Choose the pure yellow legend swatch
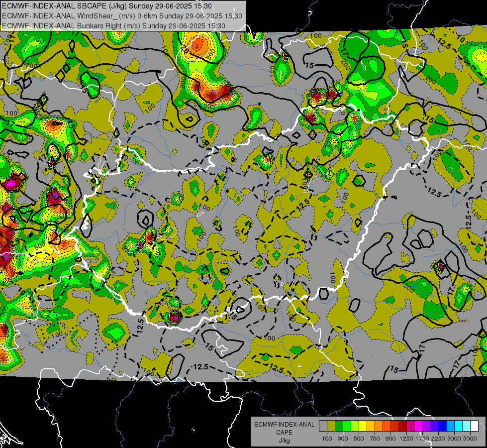This screenshot has width=487, height=448. point(363,426)
